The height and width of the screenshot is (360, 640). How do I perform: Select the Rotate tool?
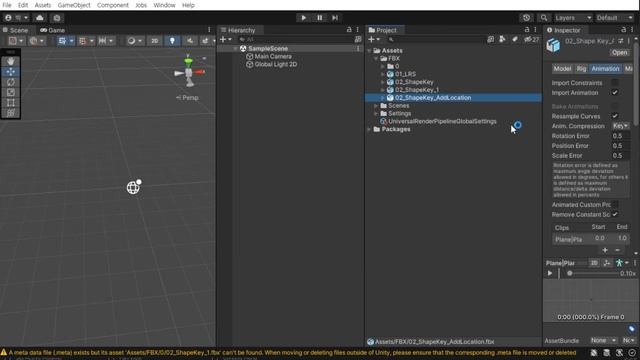pos(11,82)
